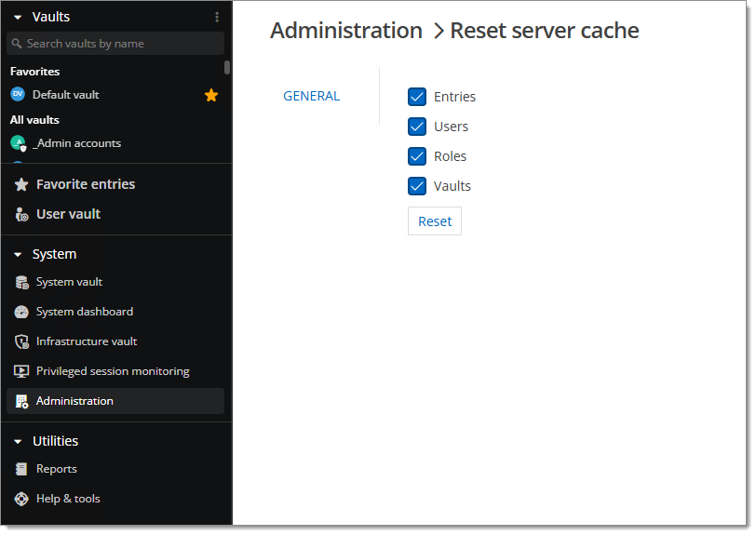Collapse the Vaults section arrow
The height and width of the screenshot is (535, 756).
[17, 17]
